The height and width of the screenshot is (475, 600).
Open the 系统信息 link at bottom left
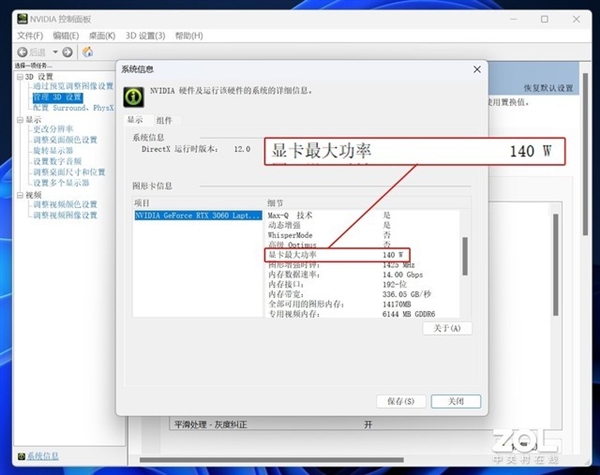(42, 456)
